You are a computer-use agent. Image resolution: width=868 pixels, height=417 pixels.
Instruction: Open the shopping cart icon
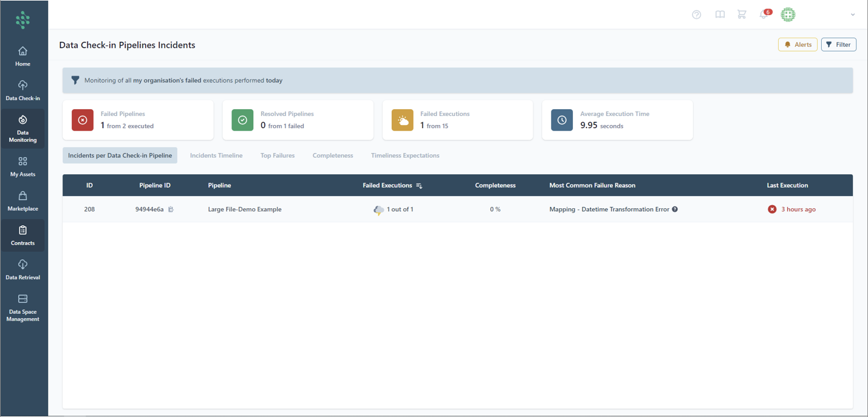click(742, 15)
